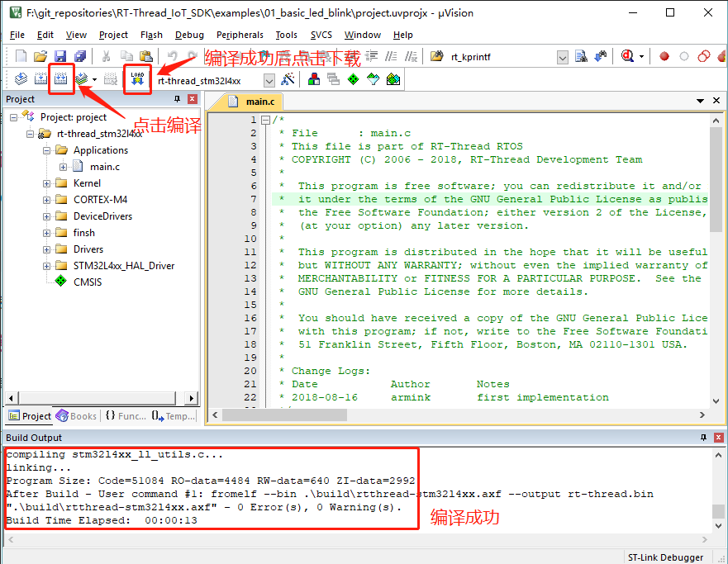The width and height of the screenshot is (728, 564).
Task: Close the Build Output panel
Action: pos(719,438)
